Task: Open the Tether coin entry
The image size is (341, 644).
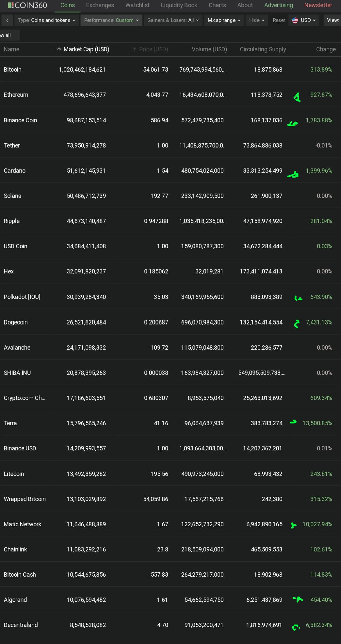Action: (x=12, y=146)
